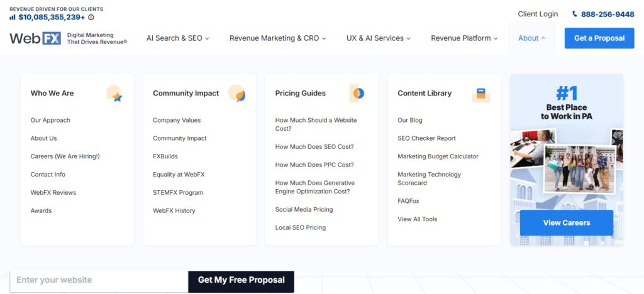This screenshot has height=294, width=644.
Task: Click the Pricing Guides dollar coin icon
Action: pos(357,94)
